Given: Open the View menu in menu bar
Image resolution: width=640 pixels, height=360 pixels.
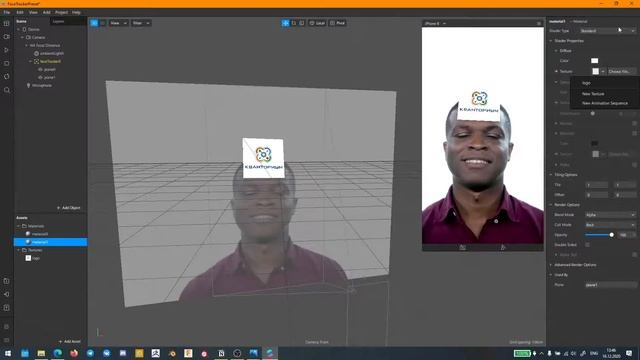Looking at the screenshot, I should 33,12.
